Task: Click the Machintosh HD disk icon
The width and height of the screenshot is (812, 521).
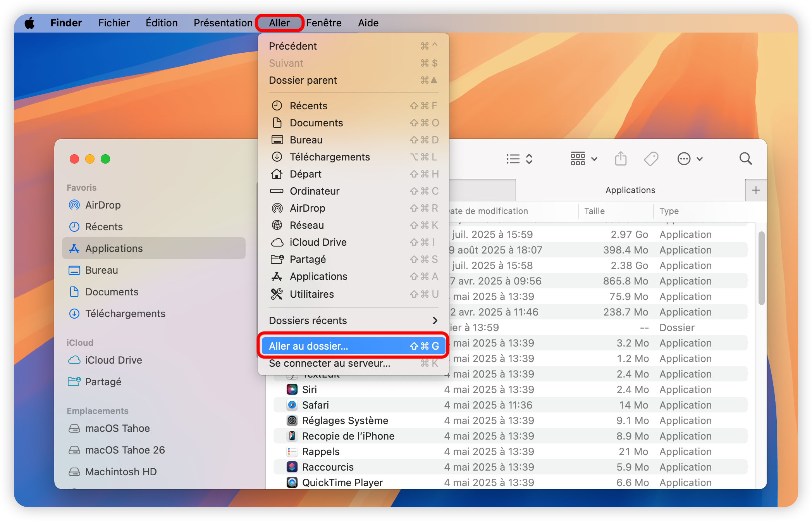Action: [74, 471]
